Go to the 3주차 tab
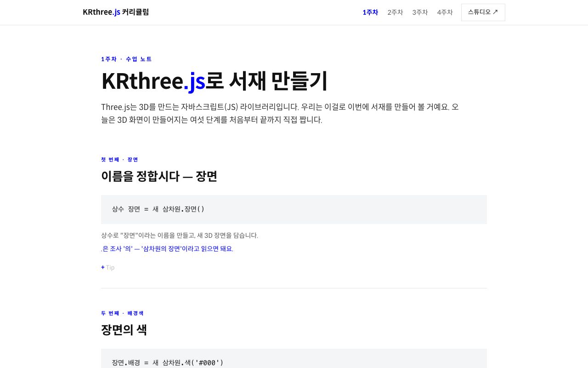Screen dimensions: 588x368 pos(420,12)
